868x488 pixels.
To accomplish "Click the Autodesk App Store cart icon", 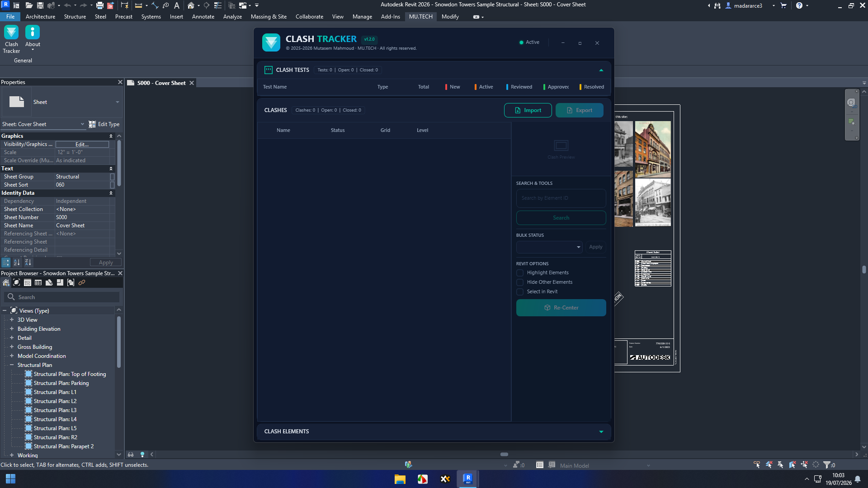I will pos(783,5).
